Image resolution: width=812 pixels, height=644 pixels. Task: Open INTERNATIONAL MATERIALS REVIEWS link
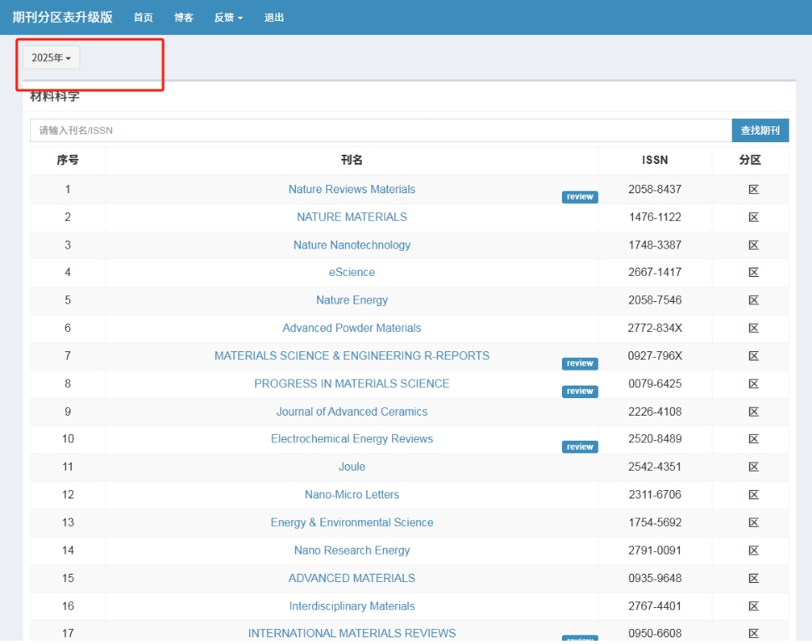coord(351,634)
